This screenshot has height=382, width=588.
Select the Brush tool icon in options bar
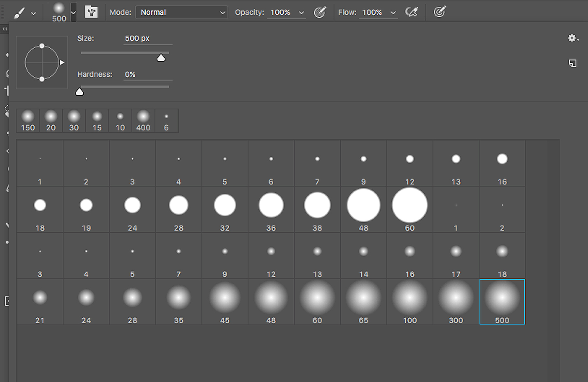point(19,13)
